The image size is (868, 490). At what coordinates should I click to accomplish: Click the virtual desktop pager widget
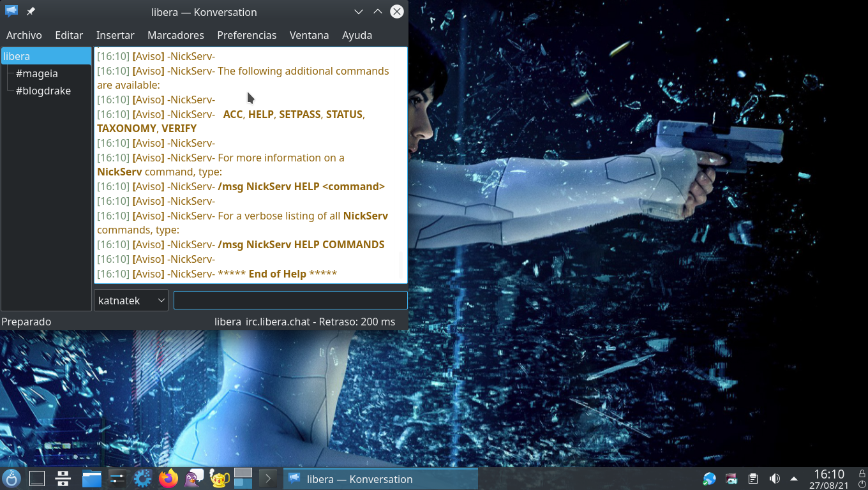pyautogui.click(x=243, y=478)
